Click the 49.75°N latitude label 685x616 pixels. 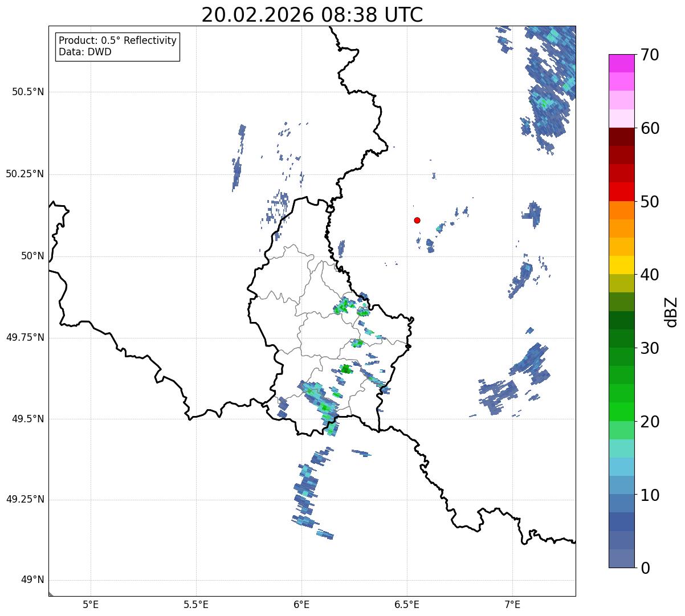[25, 337]
